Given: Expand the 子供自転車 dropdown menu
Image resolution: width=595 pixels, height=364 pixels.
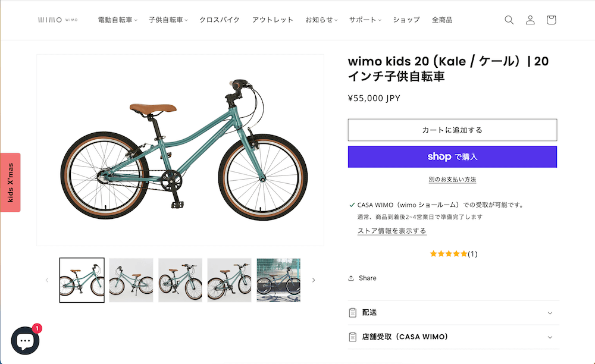Looking at the screenshot, I should point(168,20).
